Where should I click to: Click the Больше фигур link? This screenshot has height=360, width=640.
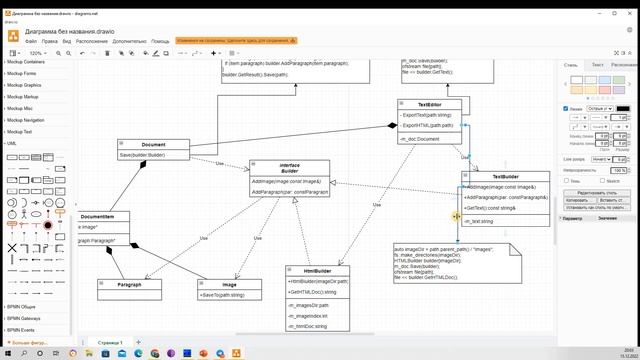[27, 342]
